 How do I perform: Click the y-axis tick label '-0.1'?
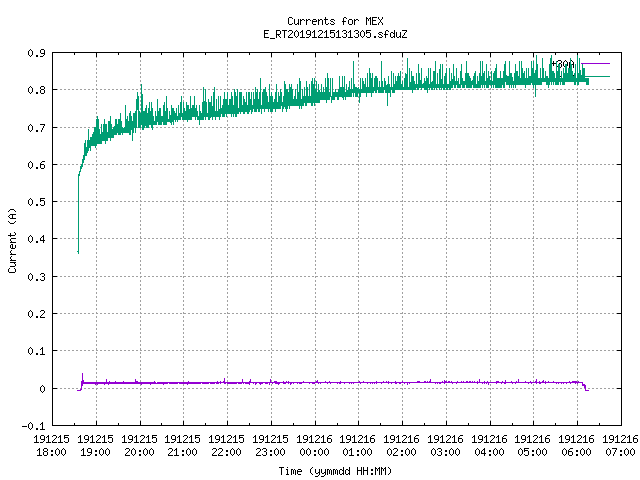click(x=34, y=426)
